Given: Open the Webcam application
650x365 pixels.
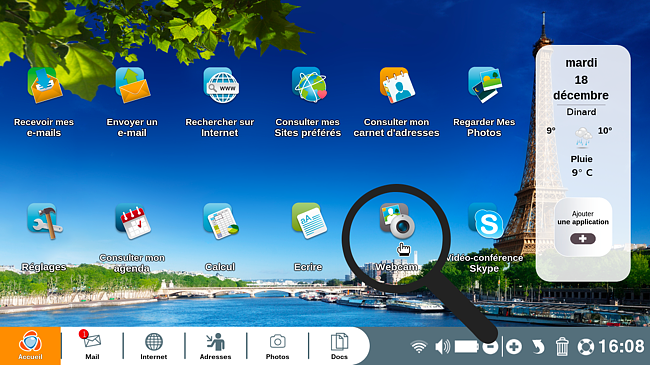Looking at the screenshot, I should [397, 221].
